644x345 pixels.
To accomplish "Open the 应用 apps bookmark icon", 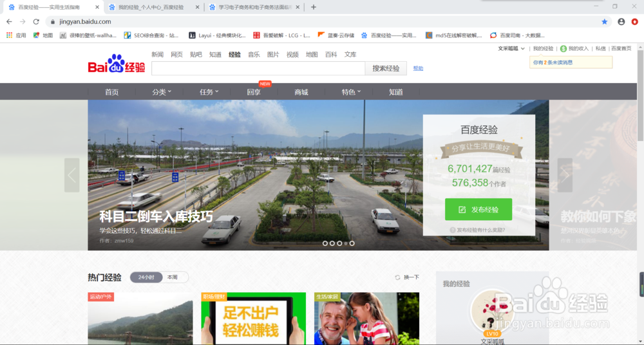I will (10, 35).
